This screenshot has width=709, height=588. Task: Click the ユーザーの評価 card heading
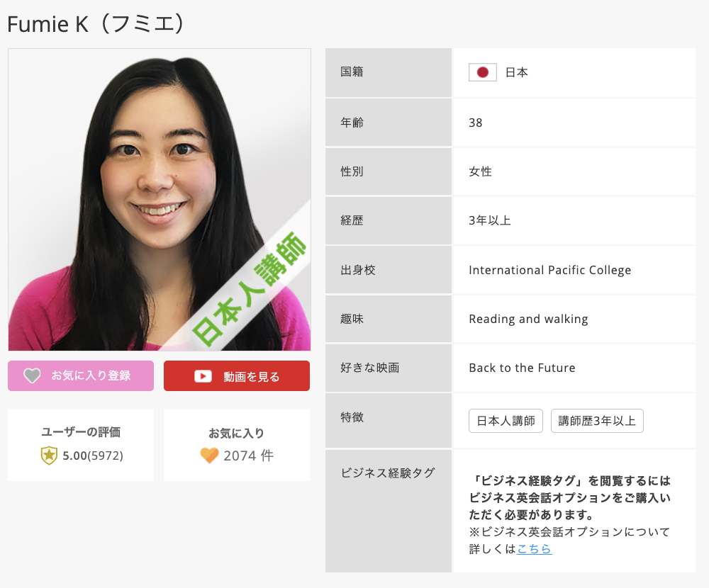pyautogui.click(x=81, y=432)
